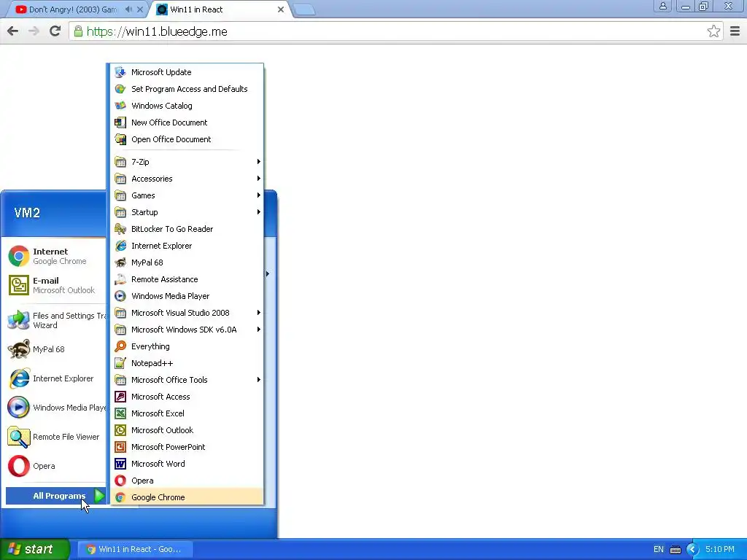Open Files and Settings Transfer Wizard
The image size is (747, 560).
coord(55,321)
